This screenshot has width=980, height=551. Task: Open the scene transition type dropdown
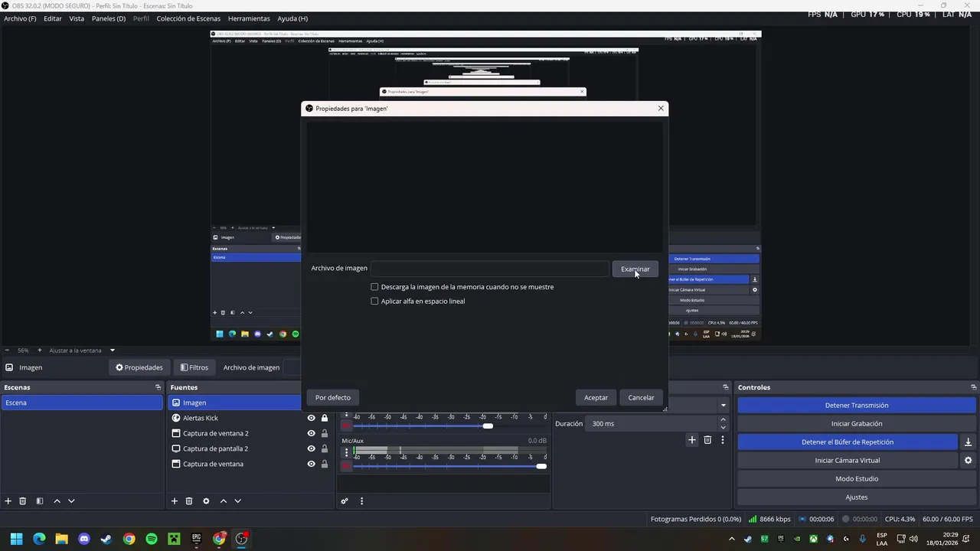723,406
